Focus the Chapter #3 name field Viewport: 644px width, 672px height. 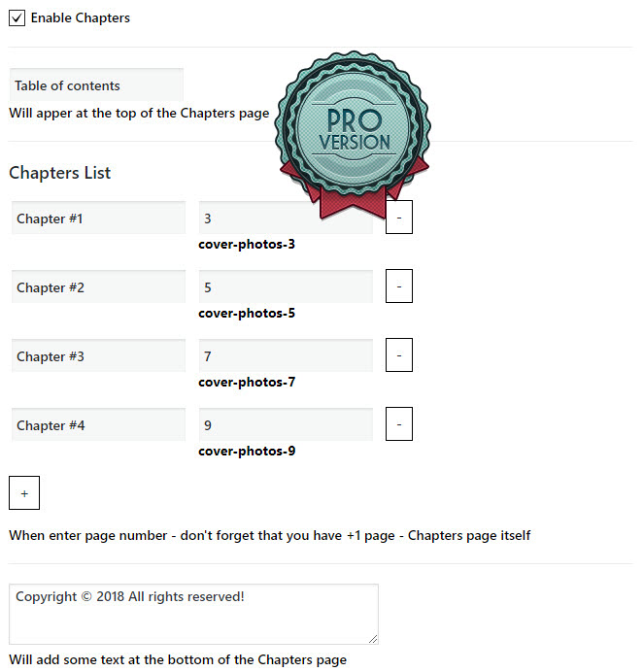click(x=98, y=356)
